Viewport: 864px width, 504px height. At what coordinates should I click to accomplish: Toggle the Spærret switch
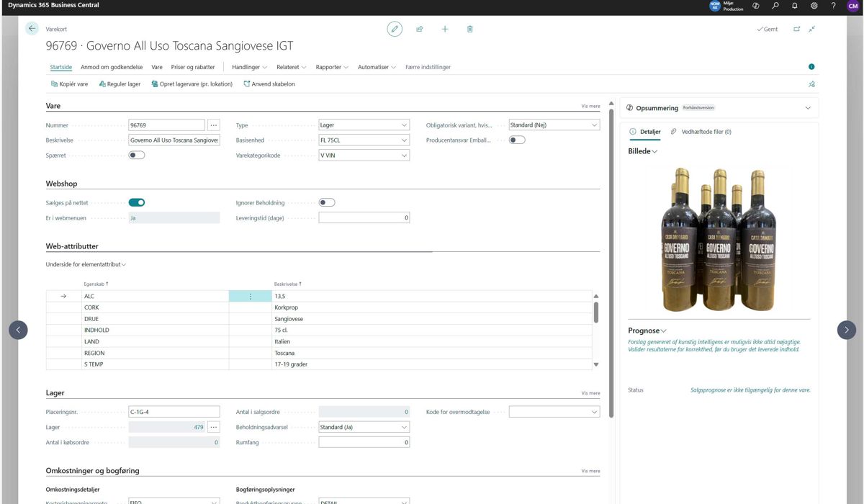coord(137,155)
